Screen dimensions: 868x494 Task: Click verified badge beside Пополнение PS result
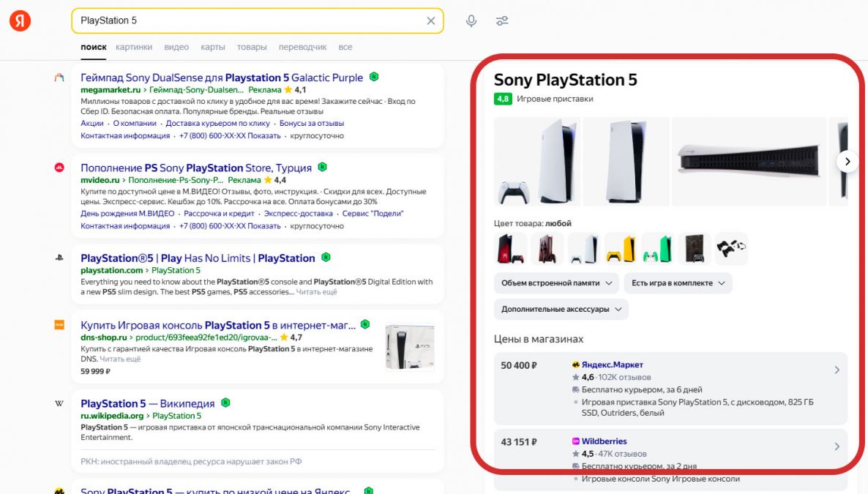pos(323,167)
